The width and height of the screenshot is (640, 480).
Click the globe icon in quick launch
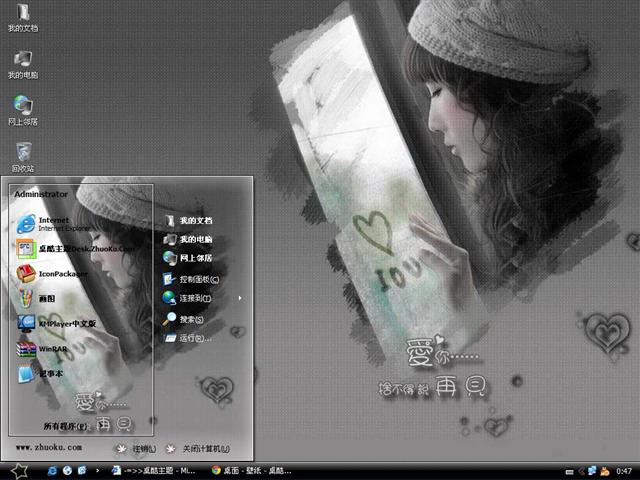(x=67, y=471)
